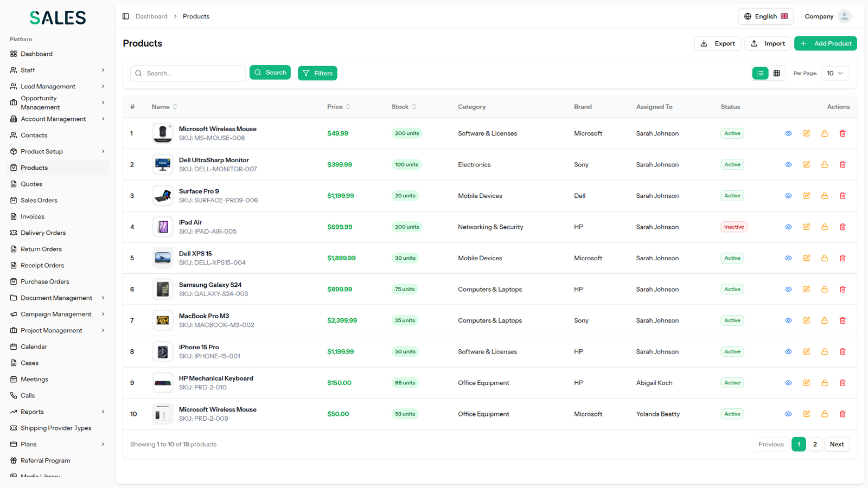Delete the Surface Pro 9 product
This screenshot has height=488, width=868.
pyautogui.click(x=843, y=196)
